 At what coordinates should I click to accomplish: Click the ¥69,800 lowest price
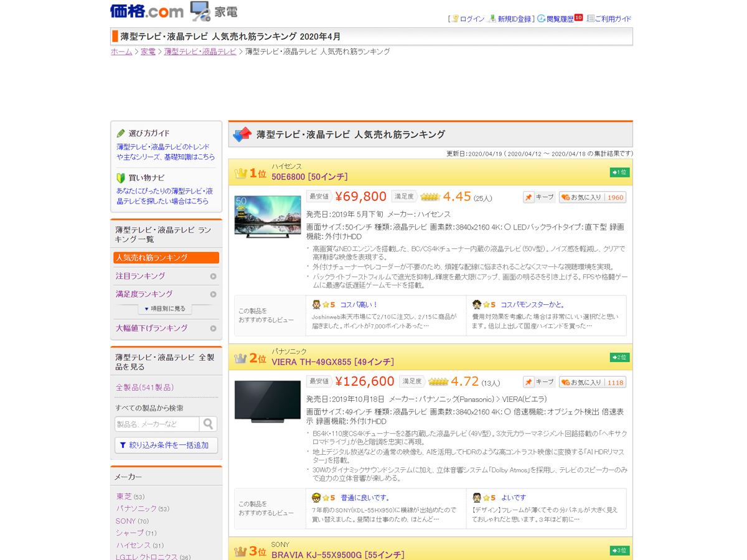pos(361,197)
